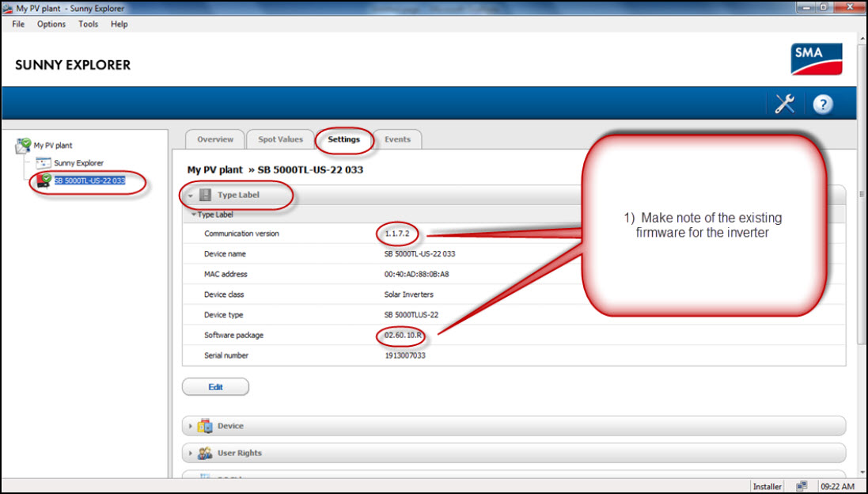Click the connection status icon in status bar

[x=801, y=486]
